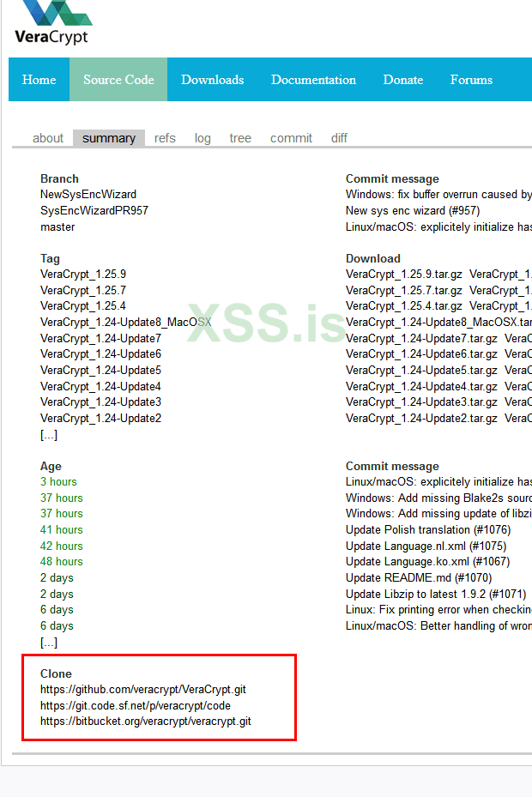Screen dimensions: 532x797
Task: Open commit Update Language.nl.xml (#1075)
Action: coord(426,546)
